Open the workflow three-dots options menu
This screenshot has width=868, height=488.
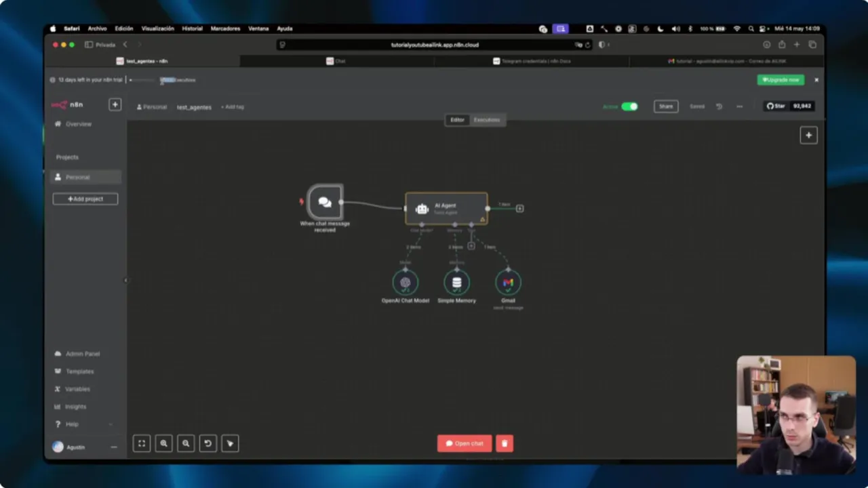click(739, 106)
